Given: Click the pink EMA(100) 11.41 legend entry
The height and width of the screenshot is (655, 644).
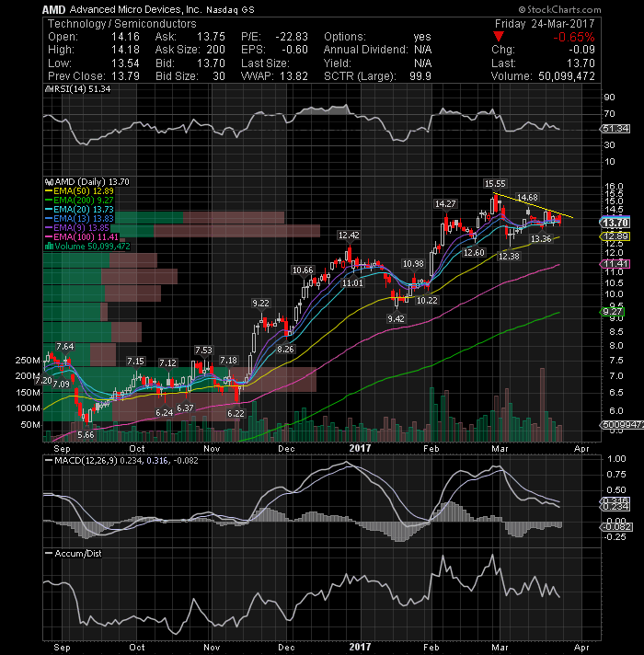Looking at the screenshot, I should tap(82, 236).
